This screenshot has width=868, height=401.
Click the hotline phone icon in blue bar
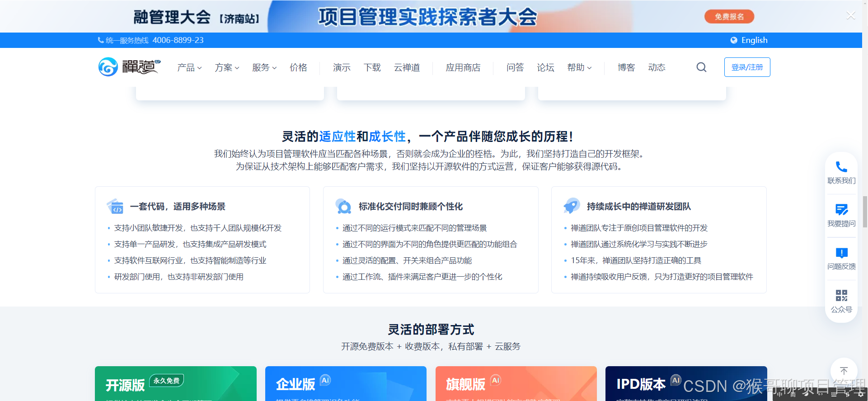[101, 40]
